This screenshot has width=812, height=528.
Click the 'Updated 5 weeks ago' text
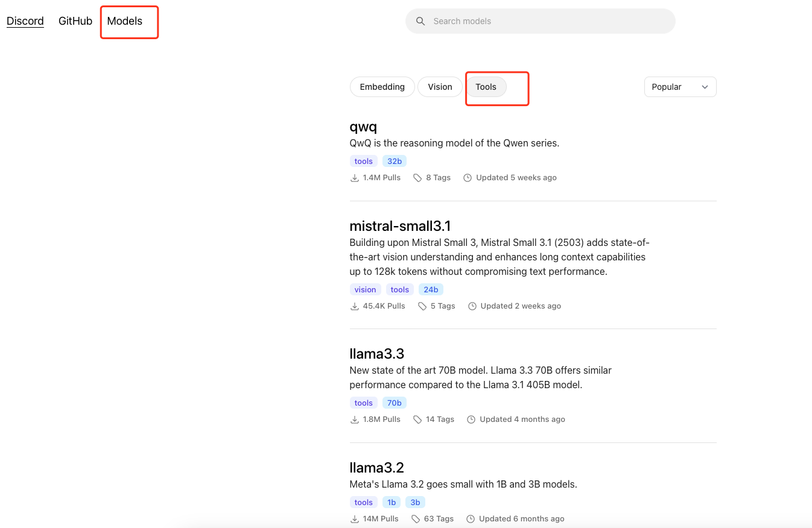point(516,178)
